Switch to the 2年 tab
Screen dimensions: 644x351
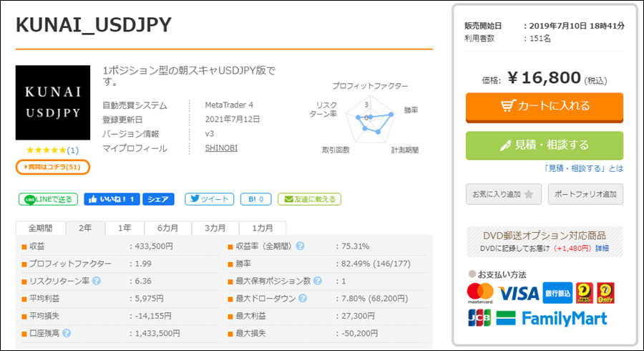point(85,228)
